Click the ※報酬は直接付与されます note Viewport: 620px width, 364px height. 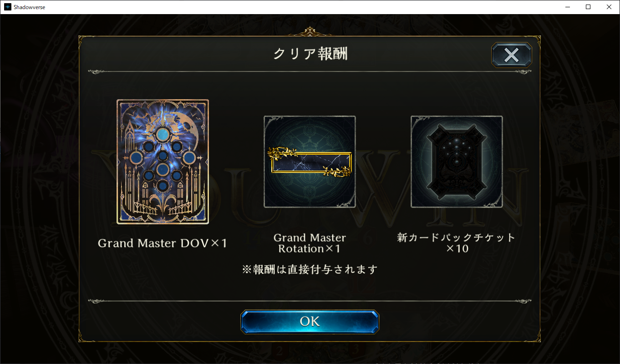[310, 269]
